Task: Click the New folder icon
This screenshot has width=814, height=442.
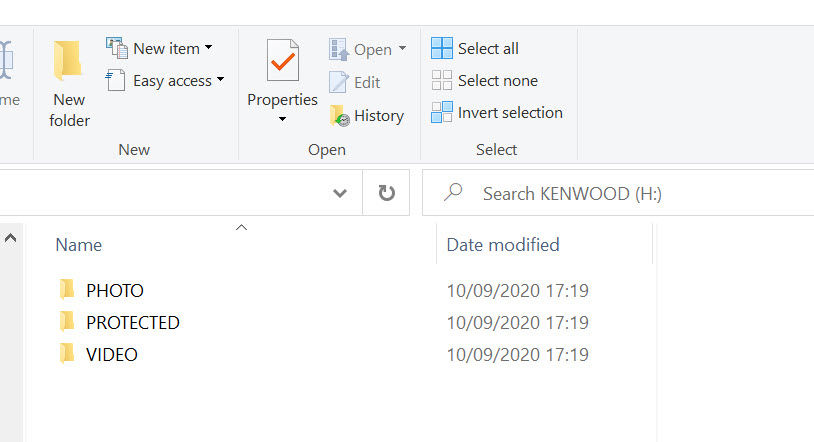Action: tap(68, 60)
